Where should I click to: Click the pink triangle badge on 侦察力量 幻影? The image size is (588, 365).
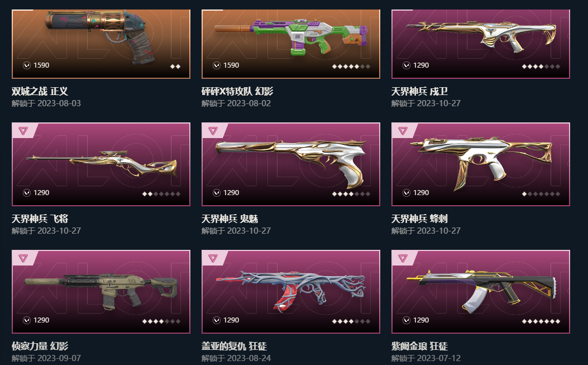pyautogui.click(x=23, y=258)
